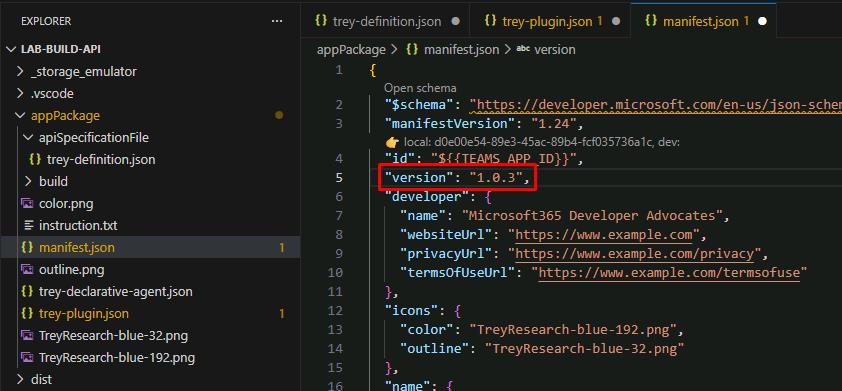Click the outline.png image file icon
Screen dimensions: 842x391
point(27,269)
